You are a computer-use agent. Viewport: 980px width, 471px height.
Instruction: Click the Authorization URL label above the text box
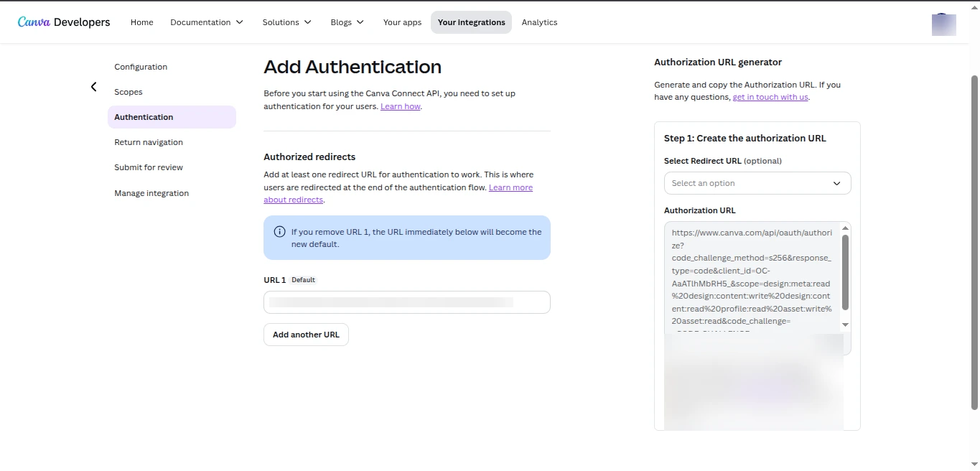click(700, 210)
